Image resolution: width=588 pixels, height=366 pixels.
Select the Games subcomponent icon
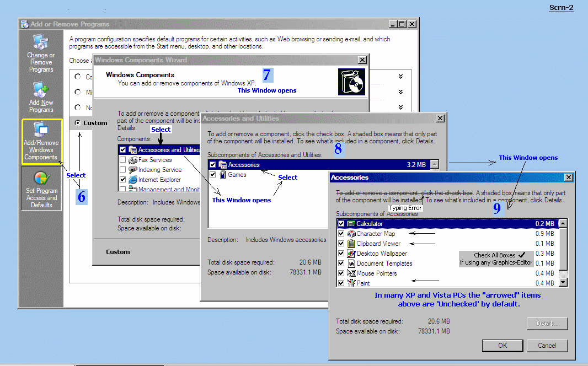223,175
